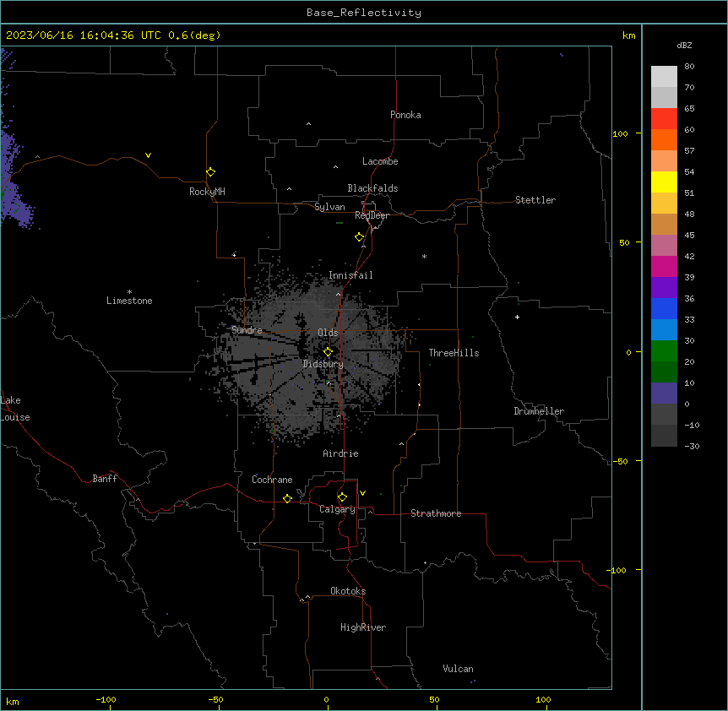The height and width of the screenshot is (711, 728).
Task: Select the purple swatch near 36 dBZ
Action: point(664,287)
